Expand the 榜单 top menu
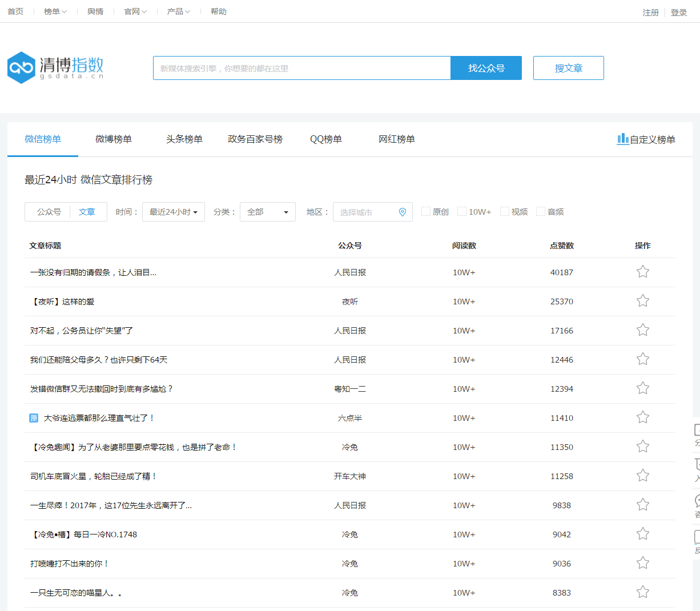Viewport: 700px width, 611px height. pyautogui.click(x=55, y=11)
